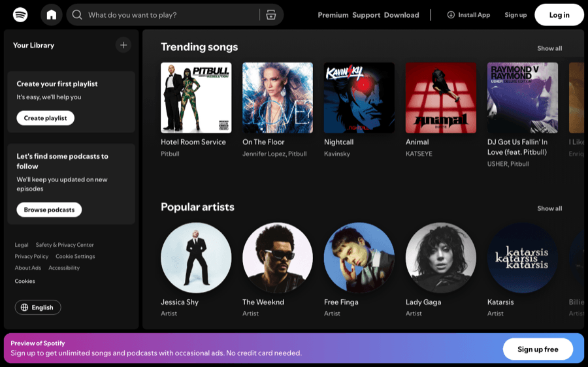Click the 'Lady Gaga' artist name
588x367 pixels.
(423, 302)
